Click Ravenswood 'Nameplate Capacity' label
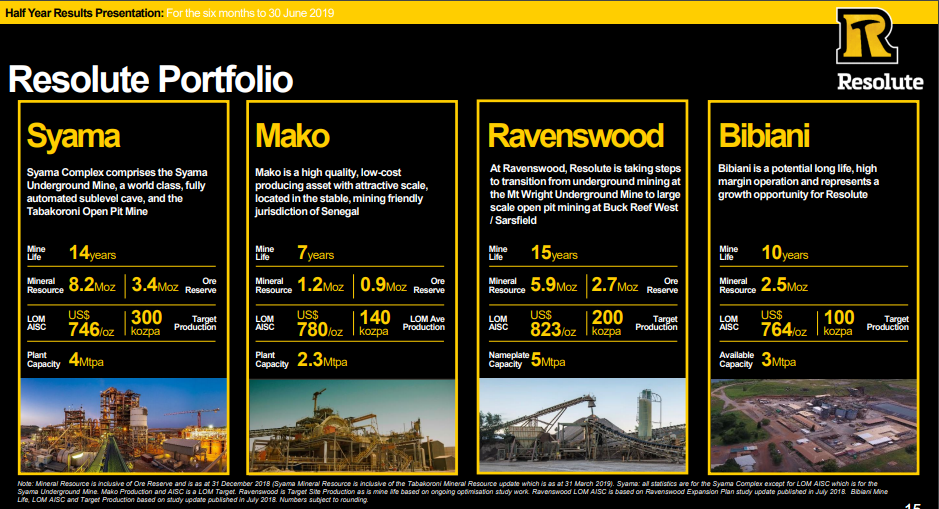The image size is (939, 509). [x=508, y=359]
